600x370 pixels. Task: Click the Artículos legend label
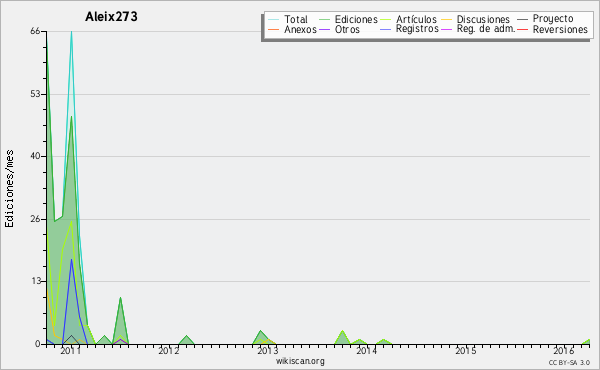[416, 19]
